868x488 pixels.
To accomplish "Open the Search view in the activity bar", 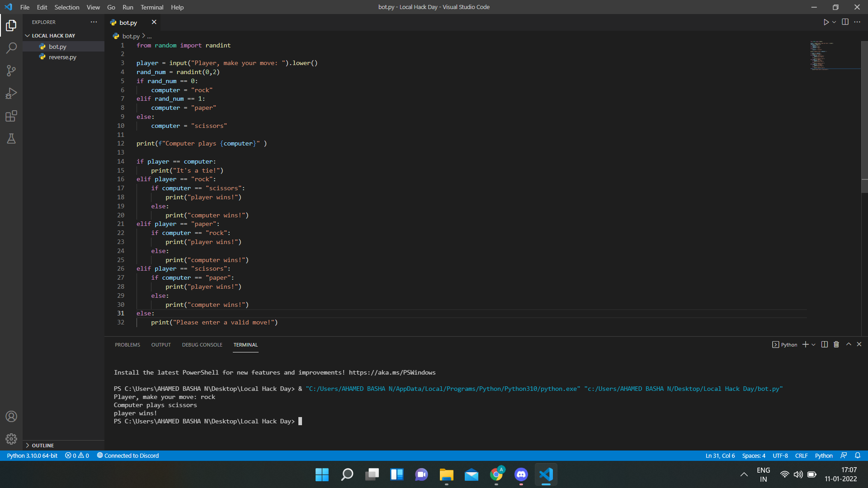I will 11,48.
